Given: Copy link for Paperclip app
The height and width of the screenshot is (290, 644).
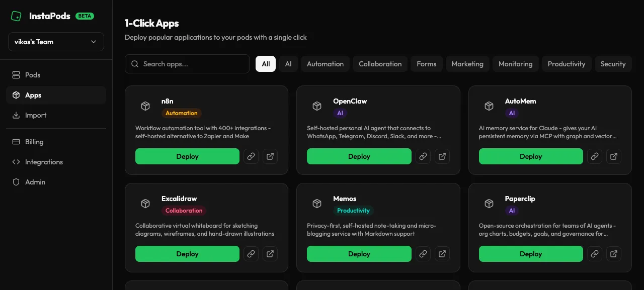Looking at the screenshot, I should point(595,254).
